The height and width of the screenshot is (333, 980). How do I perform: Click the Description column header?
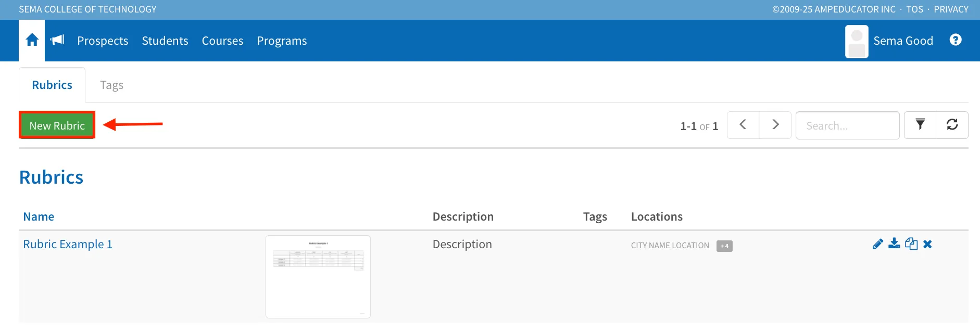click(x=463, y=216)
